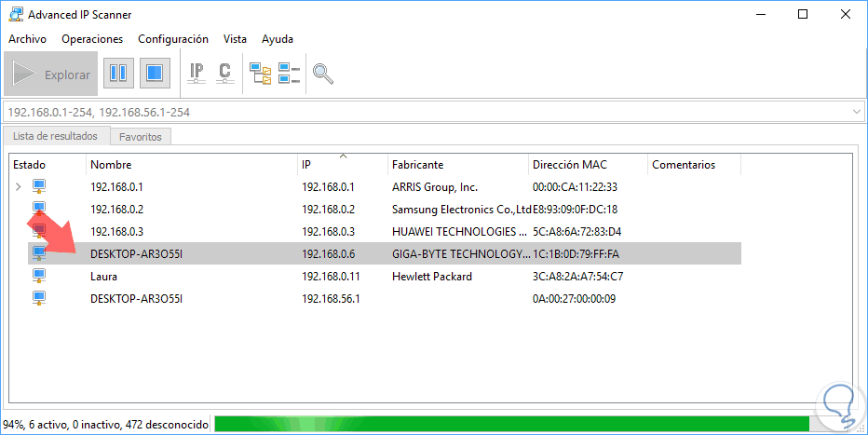Click MAC address 0A:00:27:00:00:09
This screenshot has height=435, width=868.
point(574,299)
